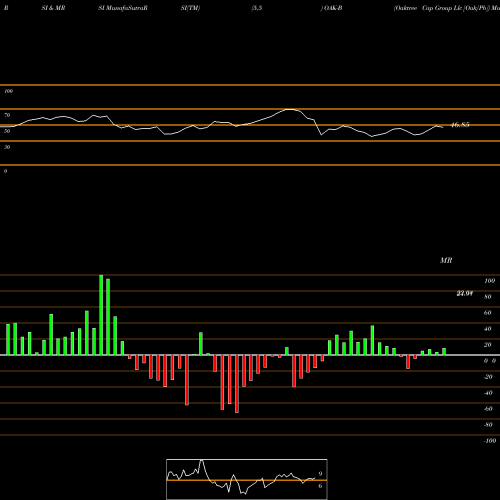
Task: Click the 40 label on MR axis
Action: [x=488, y=329]
